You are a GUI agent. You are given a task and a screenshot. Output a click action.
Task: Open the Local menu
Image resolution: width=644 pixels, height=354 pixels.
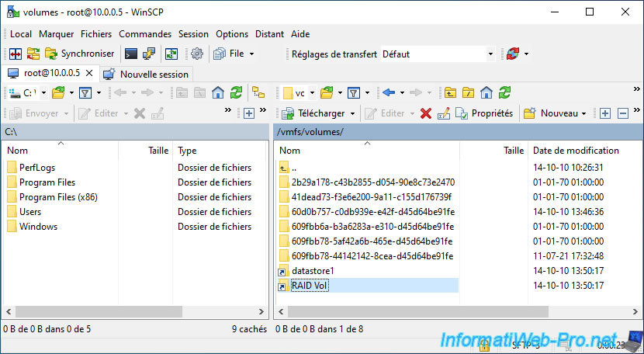pos(20,34)
